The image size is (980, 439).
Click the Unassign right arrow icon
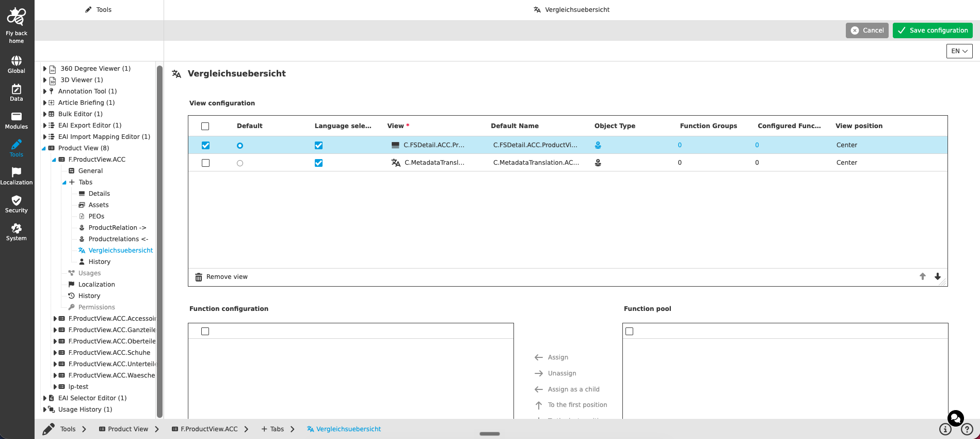tap(539, 373)
